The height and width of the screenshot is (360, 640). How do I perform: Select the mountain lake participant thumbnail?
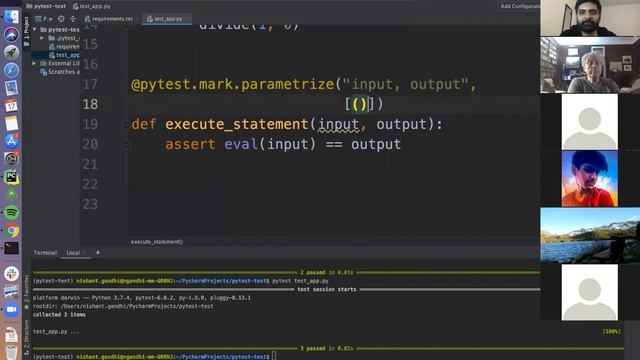590,235
